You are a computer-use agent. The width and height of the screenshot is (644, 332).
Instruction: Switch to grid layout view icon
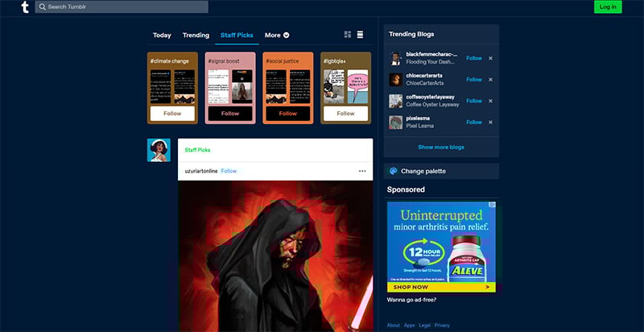348,35
